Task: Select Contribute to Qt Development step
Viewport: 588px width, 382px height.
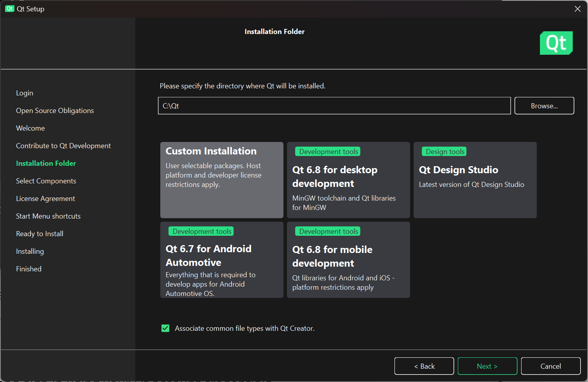Action: click(x=63, y=146)
